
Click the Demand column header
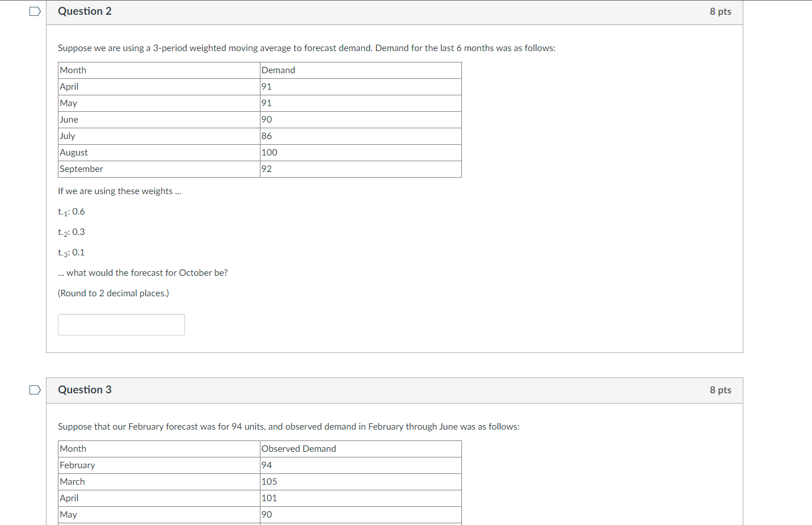pos(360,70)
